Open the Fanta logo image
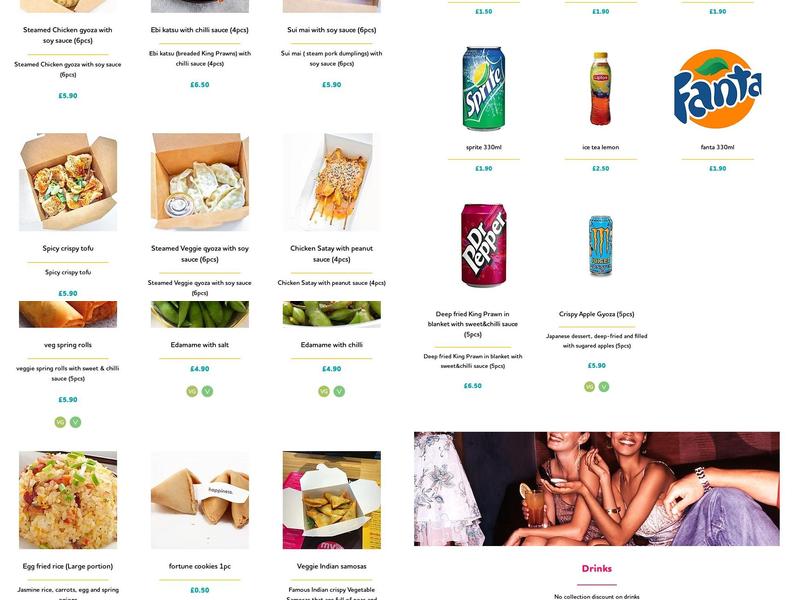Screen dimensions: 800x600 717,89
